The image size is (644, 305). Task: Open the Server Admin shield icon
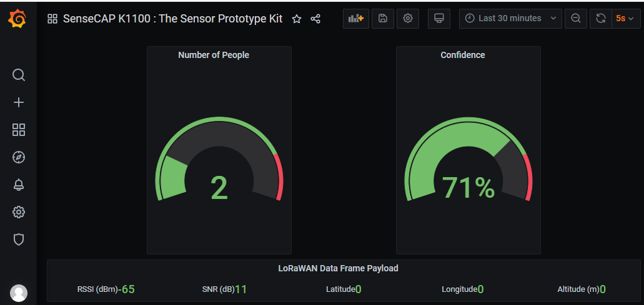(19, 240)
